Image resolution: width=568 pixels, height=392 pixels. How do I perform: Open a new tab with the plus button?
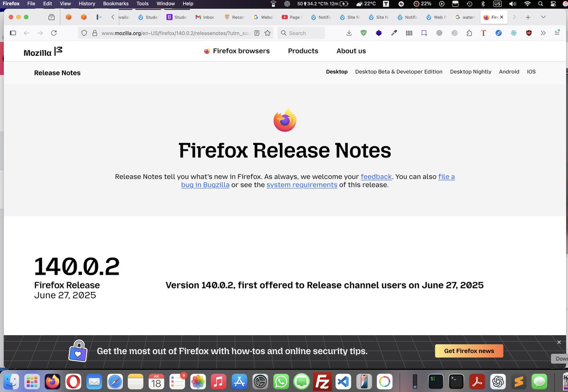[x=528, y=17]
